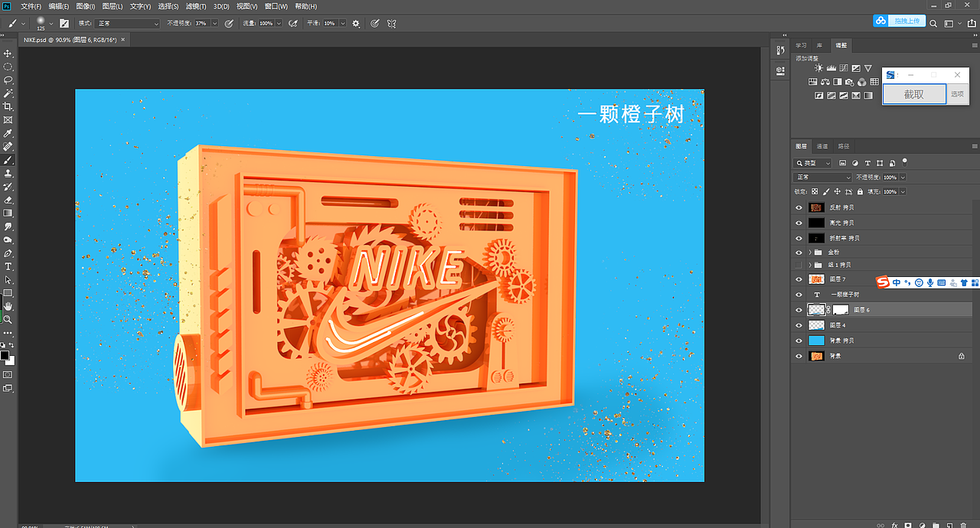Open smoothing 10% dropdown arrow
980x528 pixels.
coord(343,23)
